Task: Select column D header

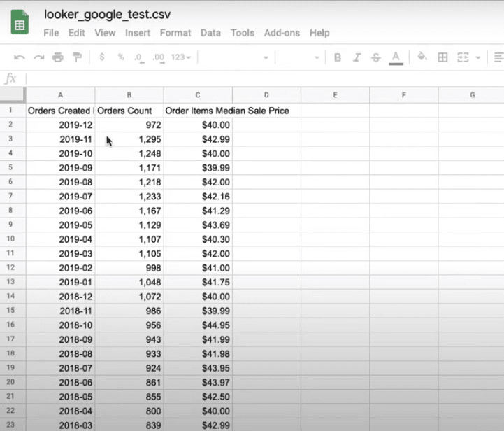Action: tap(266, 95)
